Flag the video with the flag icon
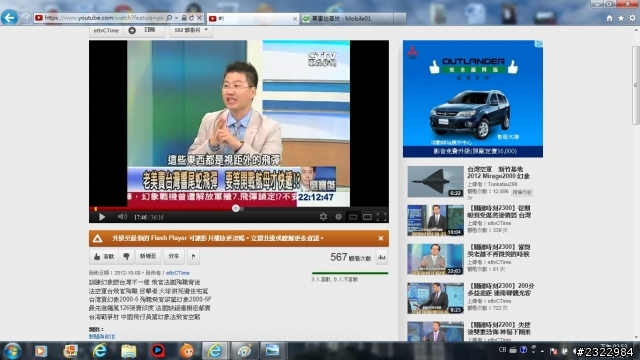Viewport: 640px width, 360px height. (193, 256)
